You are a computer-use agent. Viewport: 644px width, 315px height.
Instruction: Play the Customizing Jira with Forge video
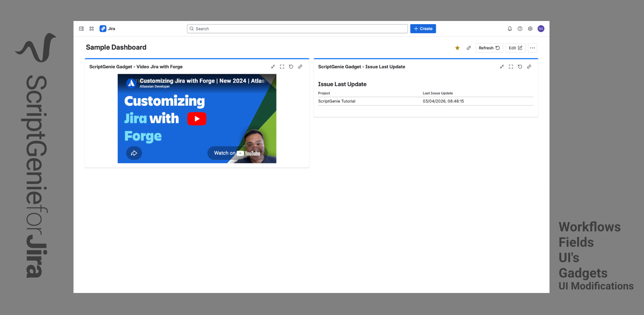pyautogui.click(x=197, y=119)
